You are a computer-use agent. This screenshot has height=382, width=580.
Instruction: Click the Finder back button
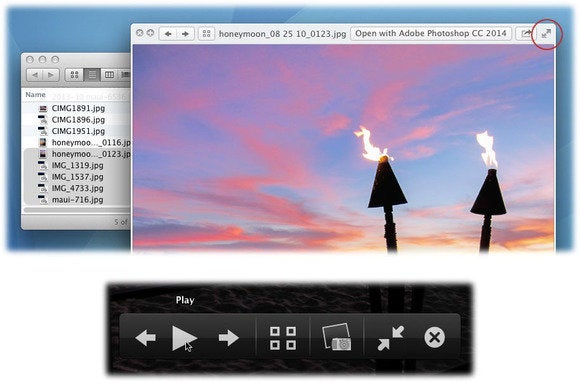coord(35,75)
